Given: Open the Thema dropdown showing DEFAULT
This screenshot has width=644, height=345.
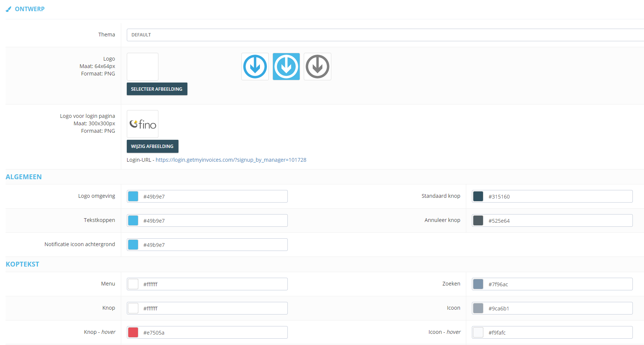Looking at the screenshot, I should pyautogui.click(x=385, y=35).
